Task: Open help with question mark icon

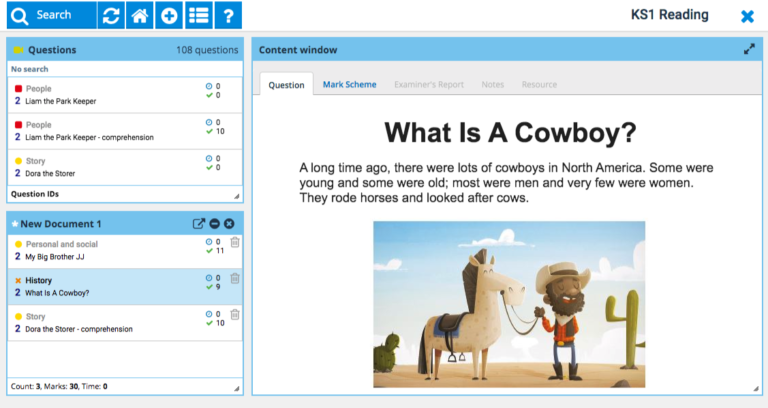Action: click(x=229, y=15)
